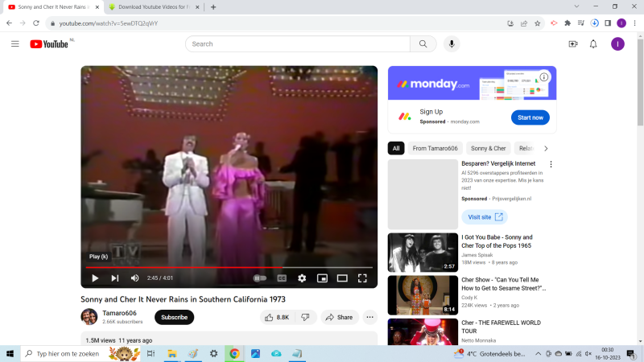Open a new browser tab
The height and width of the screenshot is (362, 644).
click(x=213, y=7)
